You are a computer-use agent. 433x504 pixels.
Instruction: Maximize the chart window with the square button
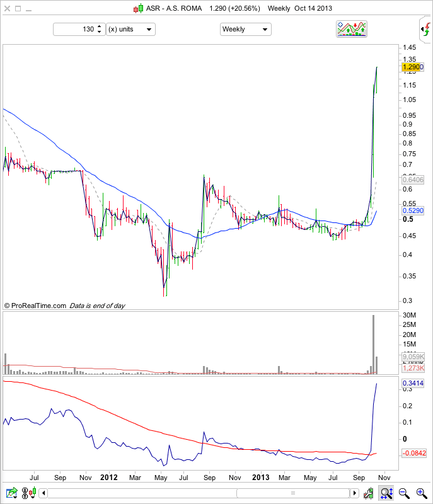(18, 9)
